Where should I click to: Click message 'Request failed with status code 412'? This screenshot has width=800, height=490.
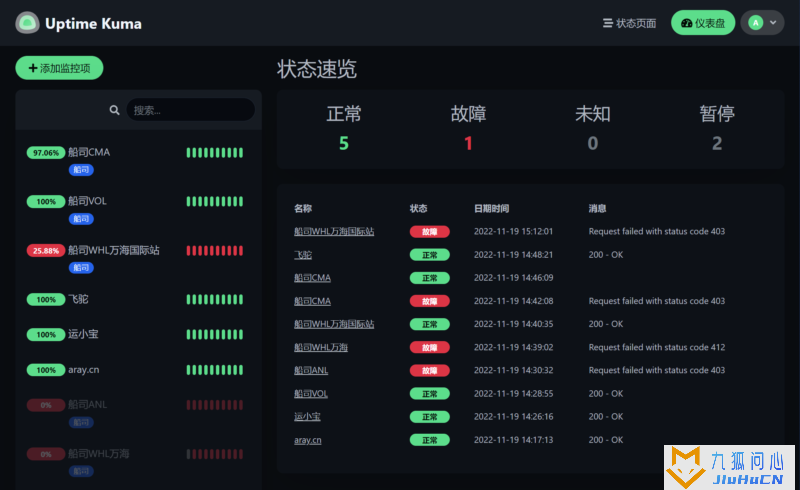click(x=657, y=347)
